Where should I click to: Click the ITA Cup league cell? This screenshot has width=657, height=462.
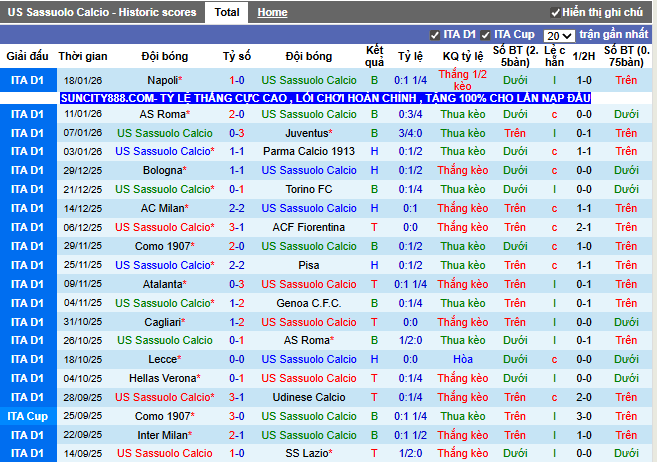(28, 416)
